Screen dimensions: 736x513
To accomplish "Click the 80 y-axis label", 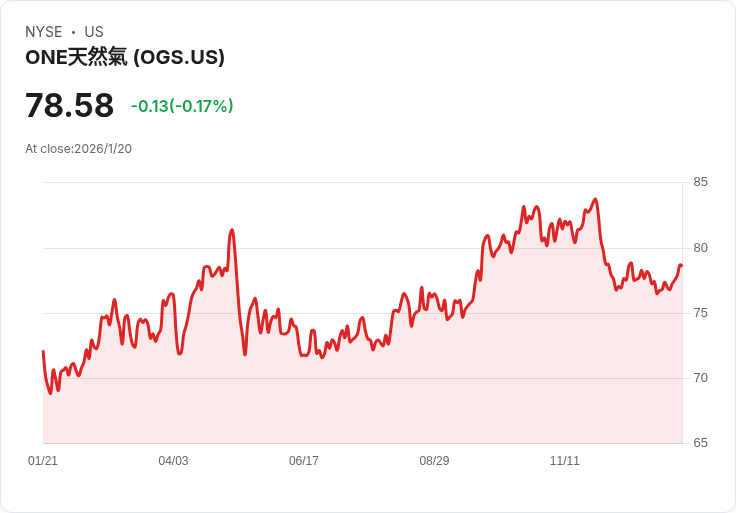I will [x=701, y=248].
